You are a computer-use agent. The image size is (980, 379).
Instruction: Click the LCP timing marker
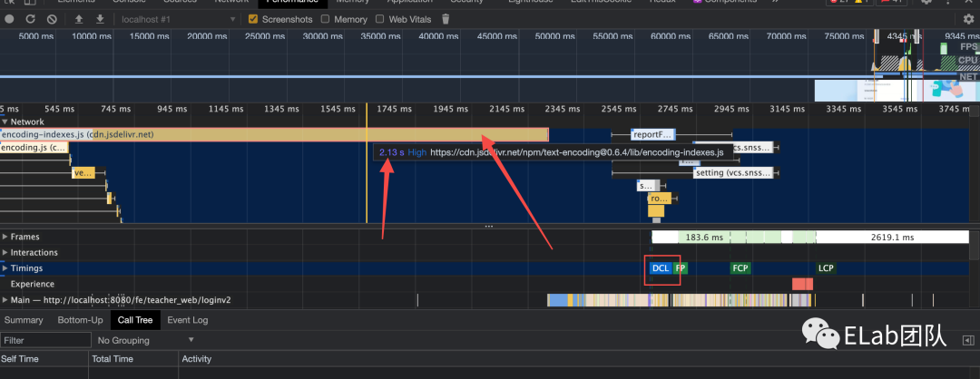point(826,267)
